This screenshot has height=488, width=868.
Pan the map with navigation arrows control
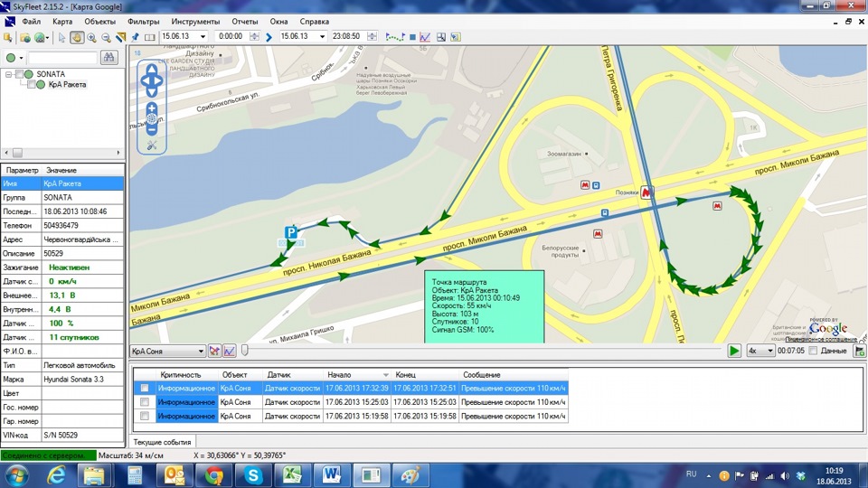tap(152, 80)
